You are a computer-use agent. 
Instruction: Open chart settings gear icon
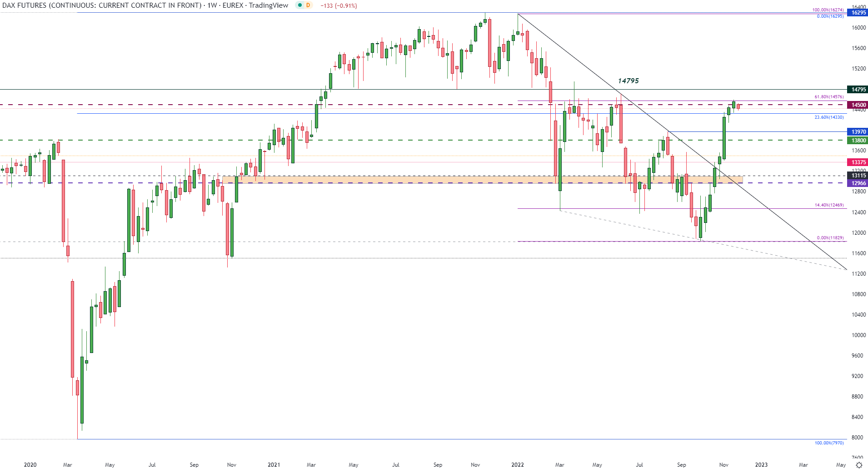[859, 465]
